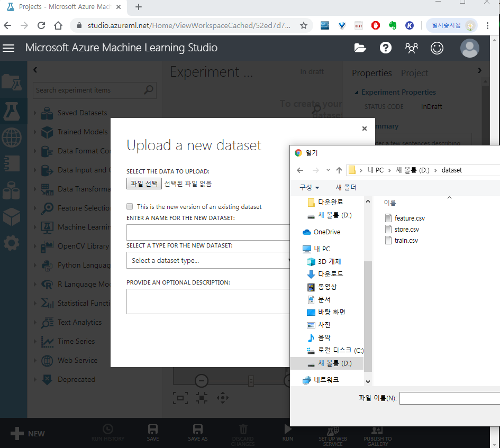The width and height of the screenshot is (500, 448).
Task: Collapse the left module palette arrow
Action: pos(35,69)
